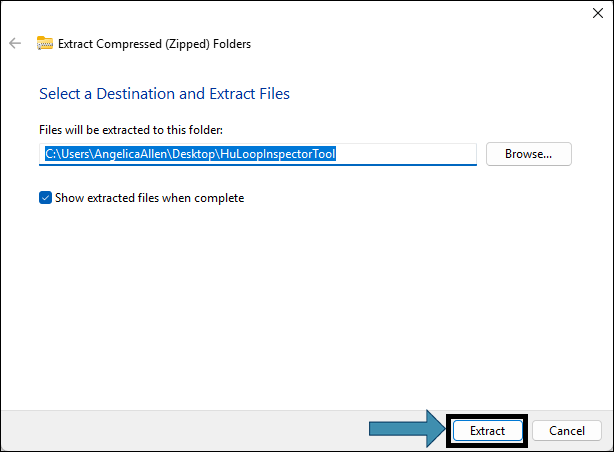Screen dimensions: 614x452
Task: Place cursor on 'Users' in destination path
Action: [x=75, y=154]
